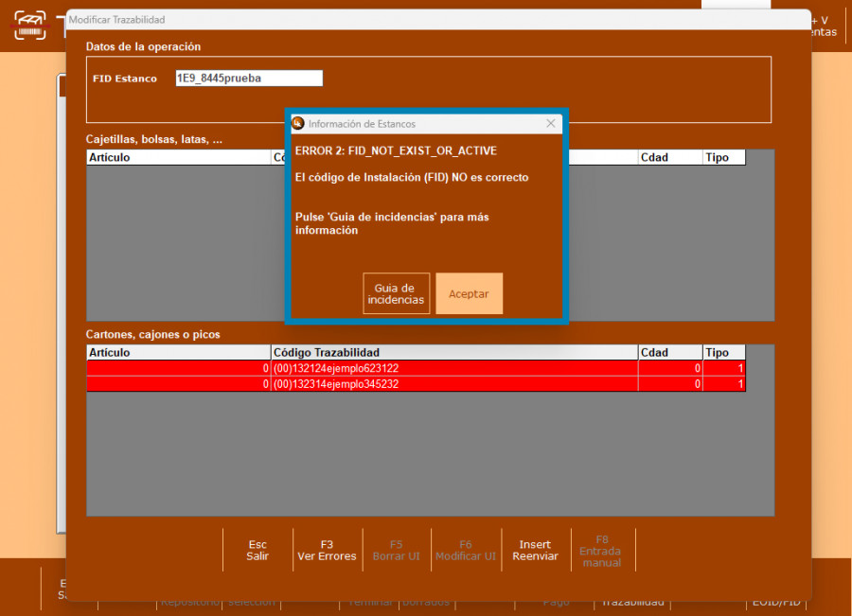Click Código Trazabilidad header in Cartones table
This screenshot has height=616, width=852.
[x=454, y=353]
